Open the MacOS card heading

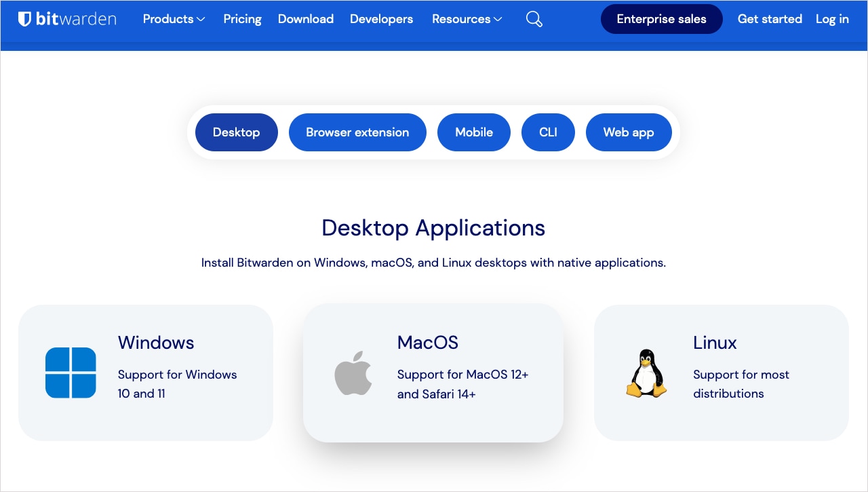[428, 343]
